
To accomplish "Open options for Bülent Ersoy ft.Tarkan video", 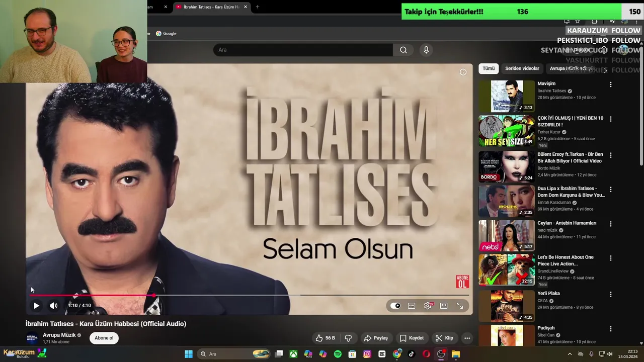I will 611,155.
